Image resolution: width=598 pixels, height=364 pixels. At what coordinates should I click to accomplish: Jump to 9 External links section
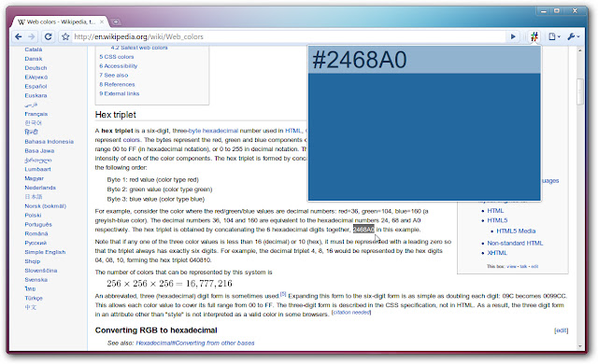click(x=120, y=93)
